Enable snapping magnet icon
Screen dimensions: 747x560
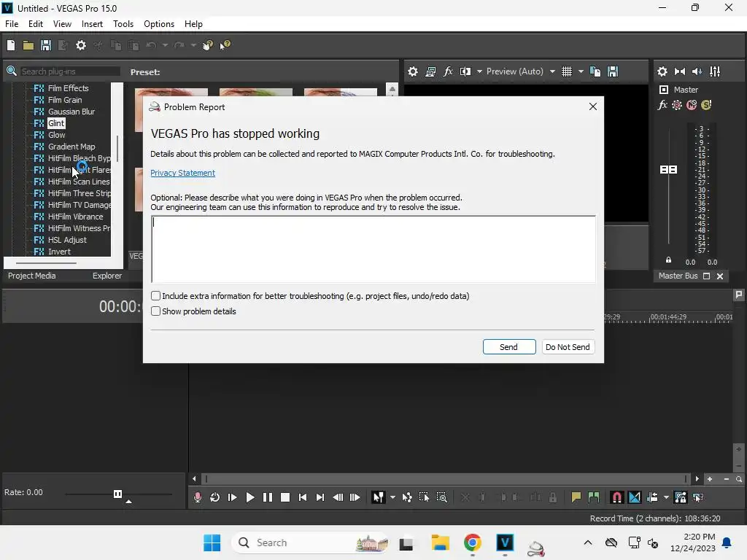(x=616, y=497)
